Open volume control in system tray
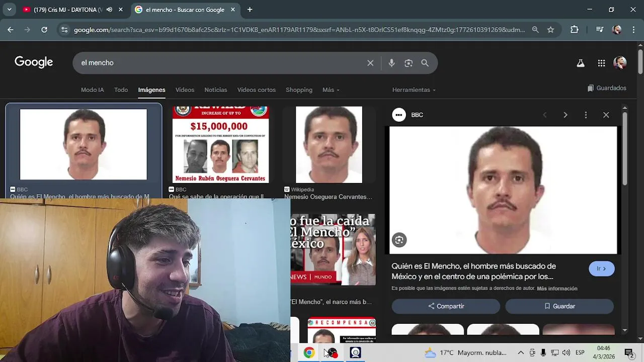 coord(566,353)
